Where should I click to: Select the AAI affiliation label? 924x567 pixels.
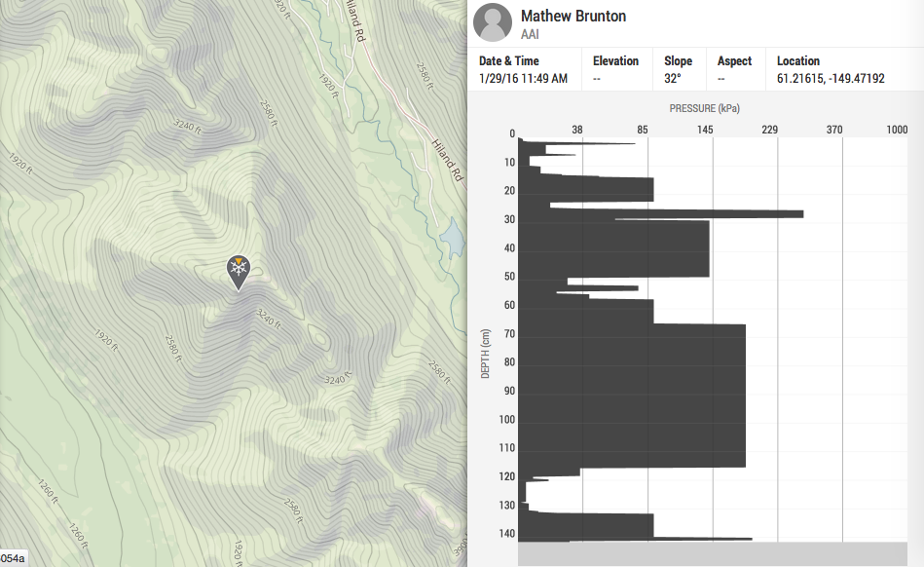tap(530, 34)
